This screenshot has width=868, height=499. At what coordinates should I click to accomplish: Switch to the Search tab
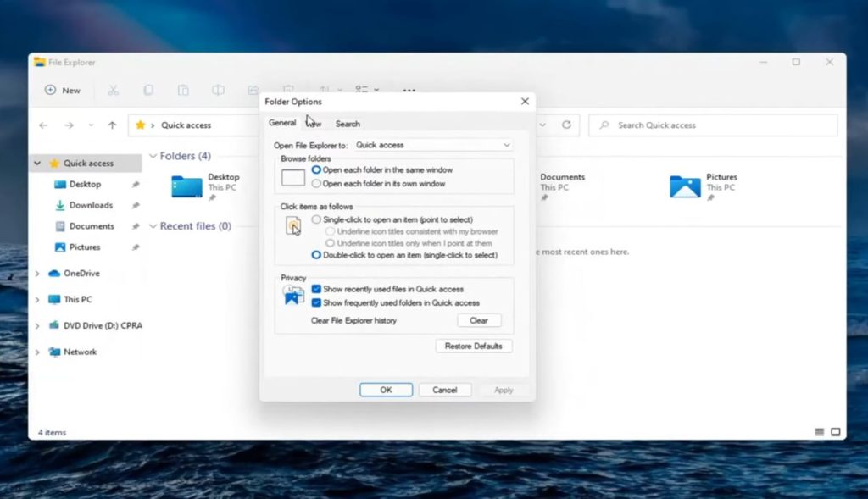(348, 124)
